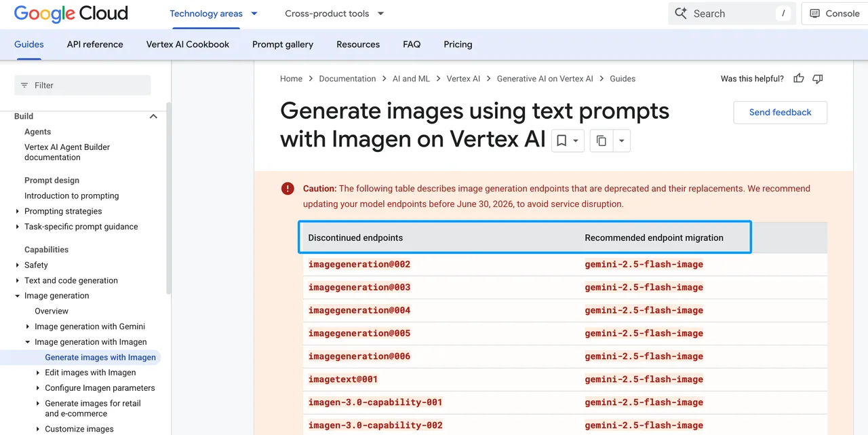
Task: Expand Edit images with Imagen item
Action: point(38,373)
